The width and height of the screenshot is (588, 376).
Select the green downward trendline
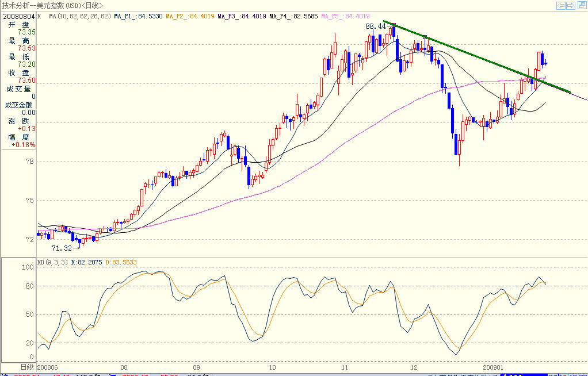click(x=477, y=56)
